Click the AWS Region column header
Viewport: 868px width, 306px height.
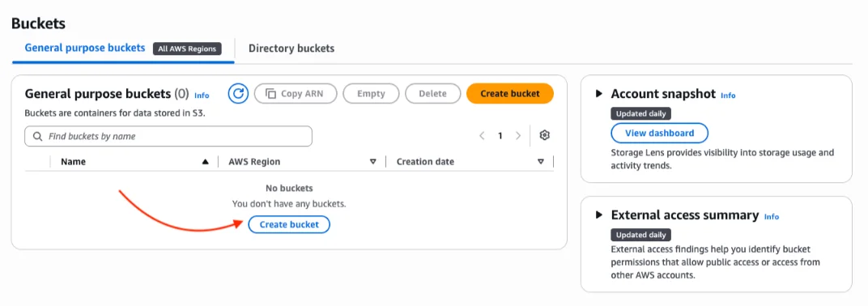pyautogui.click(x=254, y=162)
